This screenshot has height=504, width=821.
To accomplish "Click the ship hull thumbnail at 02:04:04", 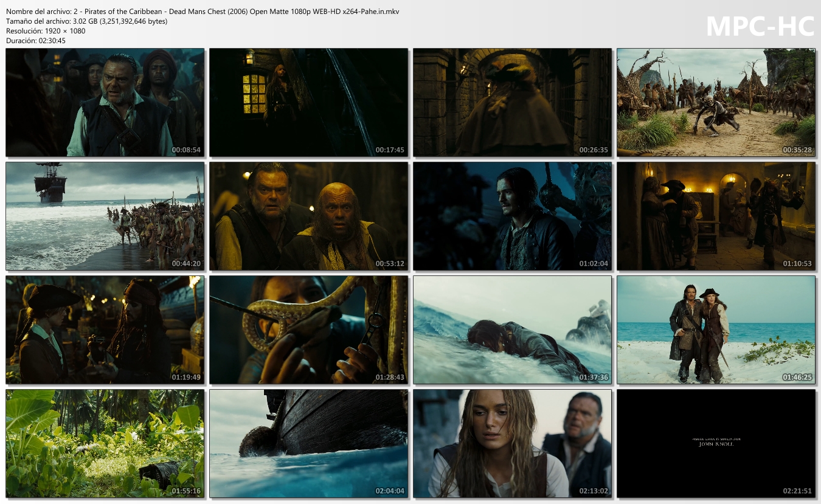I will point(308,443).
